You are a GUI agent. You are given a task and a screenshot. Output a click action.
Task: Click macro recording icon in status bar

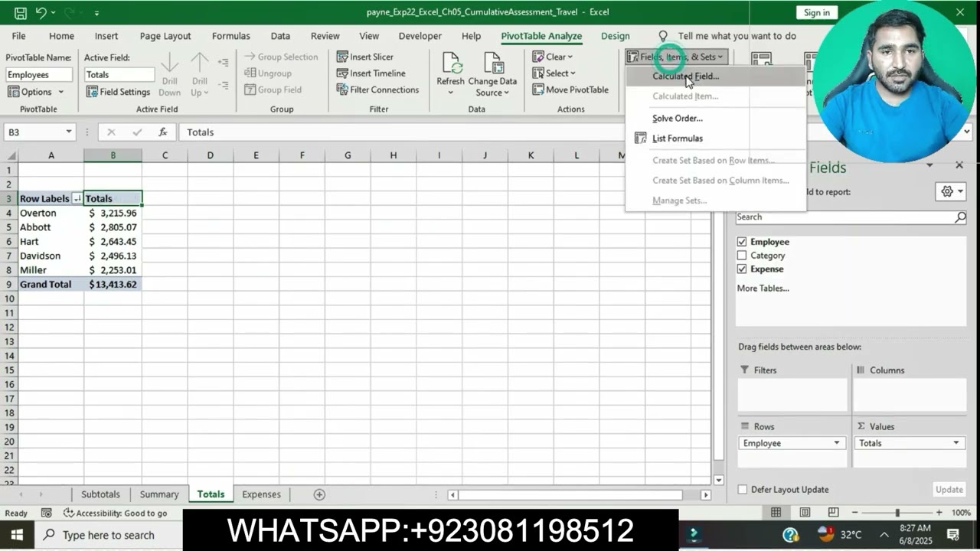point(47,513)
